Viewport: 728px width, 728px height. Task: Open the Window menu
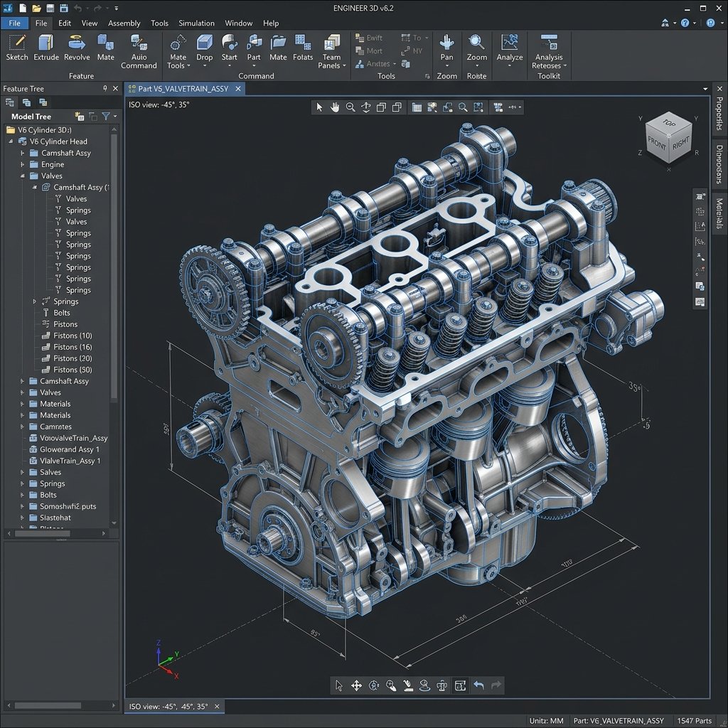239,23
